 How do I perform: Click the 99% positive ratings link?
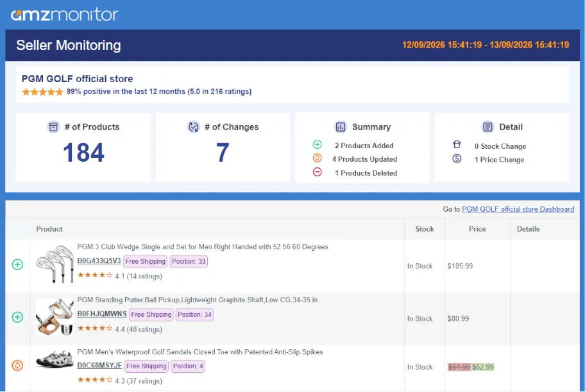(159, 92)
